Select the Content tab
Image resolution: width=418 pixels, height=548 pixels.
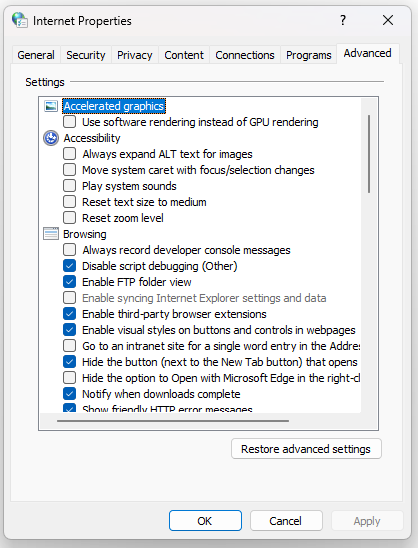click(x=184, y=55)
